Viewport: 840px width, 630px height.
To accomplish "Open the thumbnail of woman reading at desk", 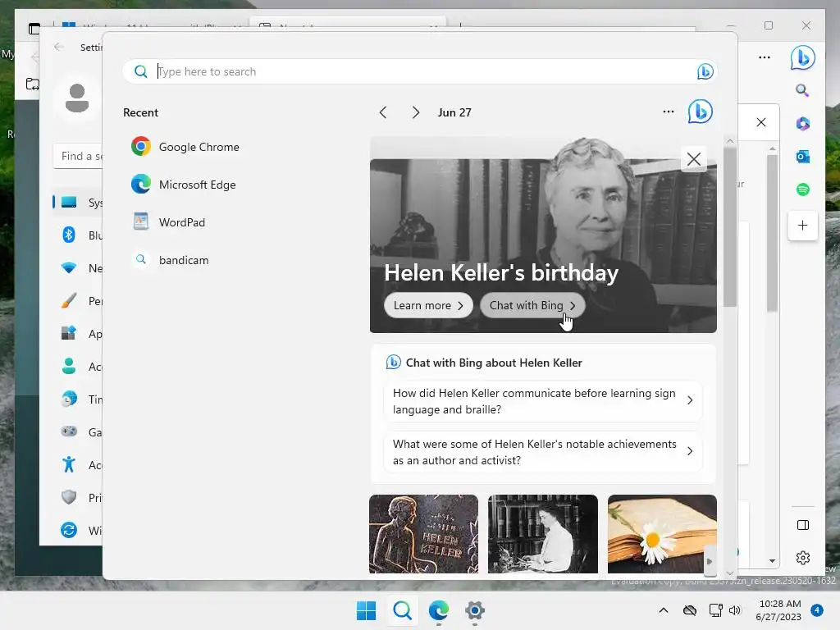I will [x=543, y=533].
